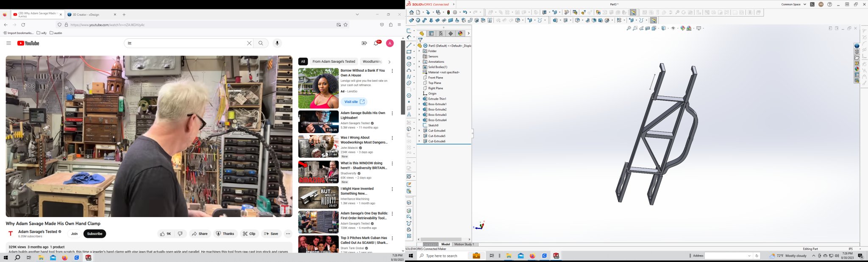Dislike the video with thumbs down

pyautogui.click(x=180, y=234)
